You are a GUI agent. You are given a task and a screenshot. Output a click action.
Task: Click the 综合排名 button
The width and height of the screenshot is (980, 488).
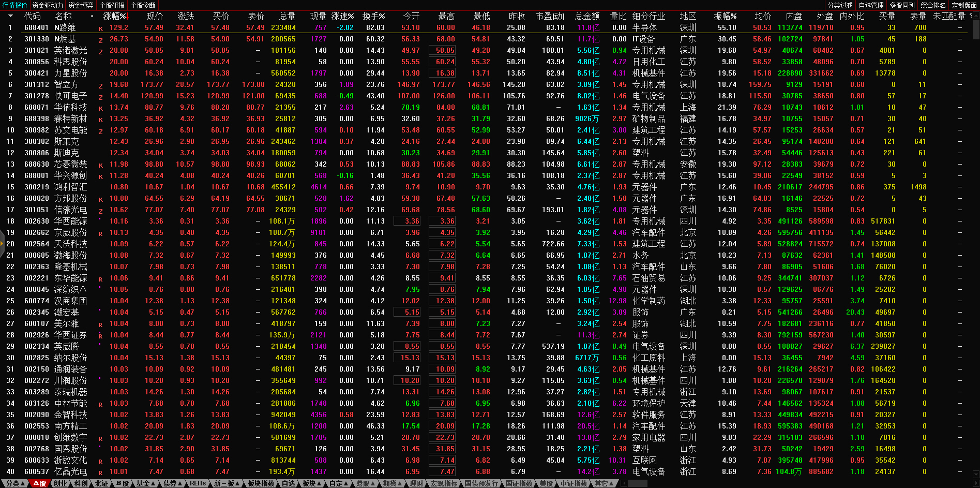pos(933,5)
